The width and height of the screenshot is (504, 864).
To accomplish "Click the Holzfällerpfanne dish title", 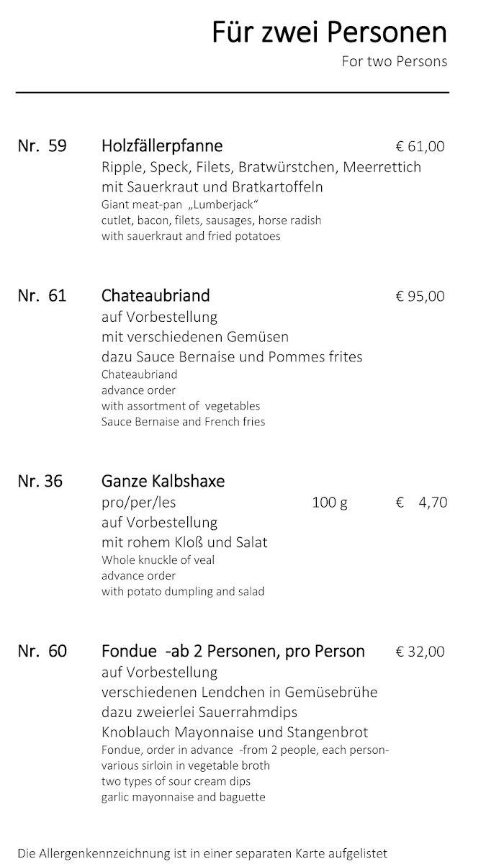I will point(162,146).
